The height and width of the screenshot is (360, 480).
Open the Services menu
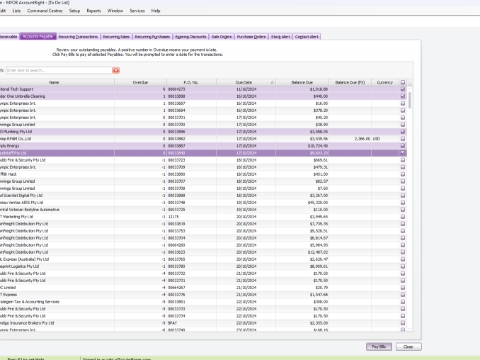[137, 11]
